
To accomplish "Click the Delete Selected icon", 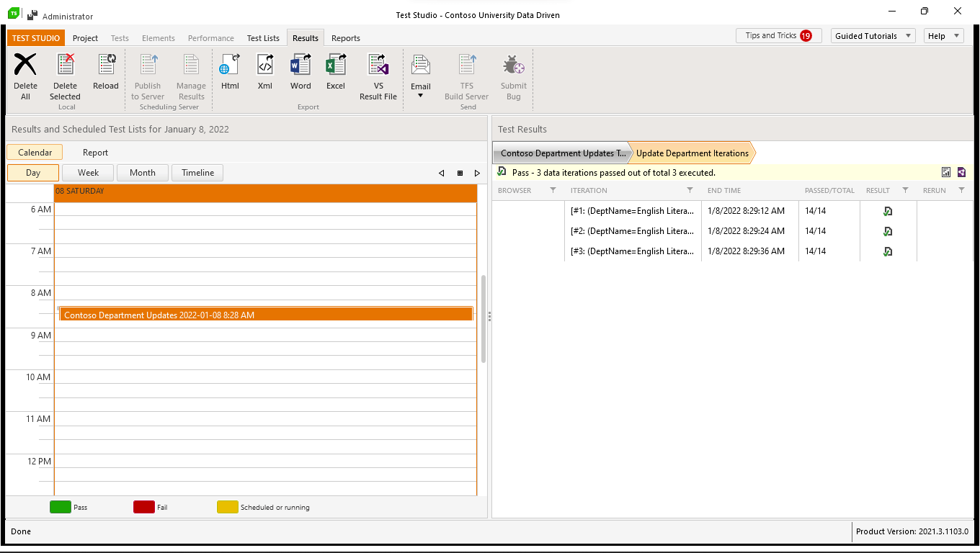I will click(66, 64).
